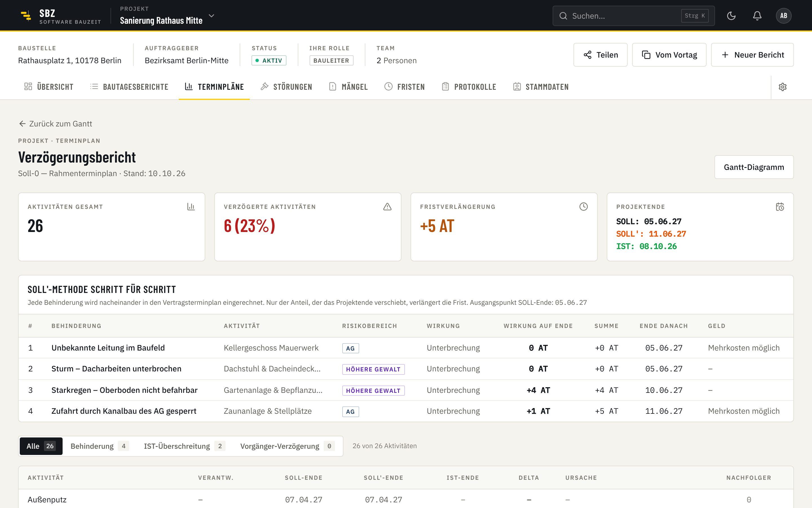The height and width of the screenshot is (508, 812).
Task: Click the SBZ Software Bauzeit logo
Action: 60,16
